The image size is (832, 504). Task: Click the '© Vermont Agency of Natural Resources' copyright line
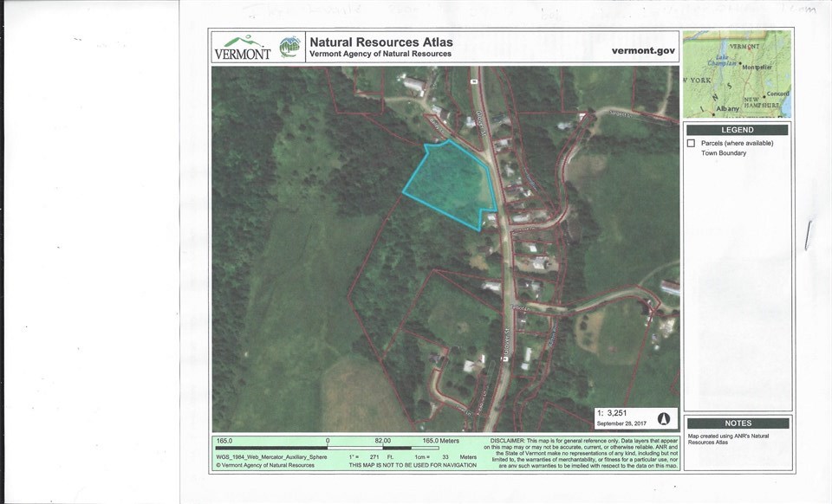[265, 465]
